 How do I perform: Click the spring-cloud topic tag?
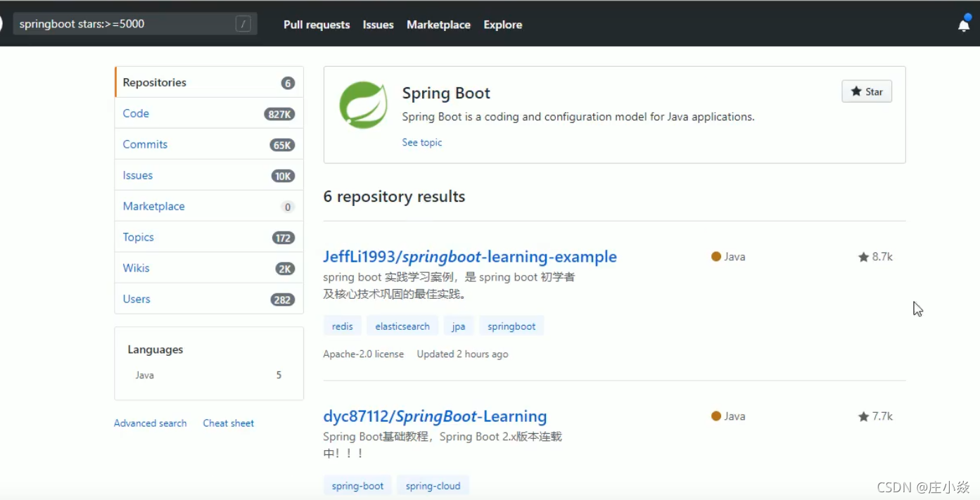coord(433,486)
